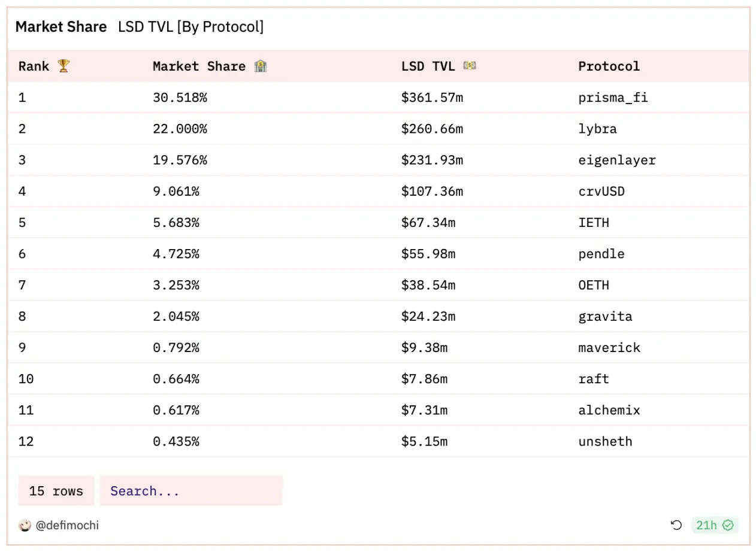
Task: Open the 15 rows count selector
Action: pyautogui.click(x=56, y=490)
